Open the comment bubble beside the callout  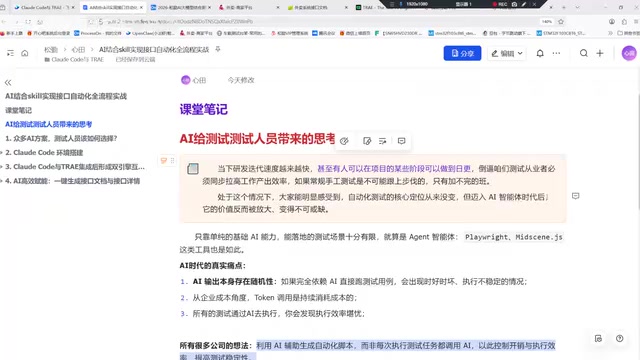[576, 196]
